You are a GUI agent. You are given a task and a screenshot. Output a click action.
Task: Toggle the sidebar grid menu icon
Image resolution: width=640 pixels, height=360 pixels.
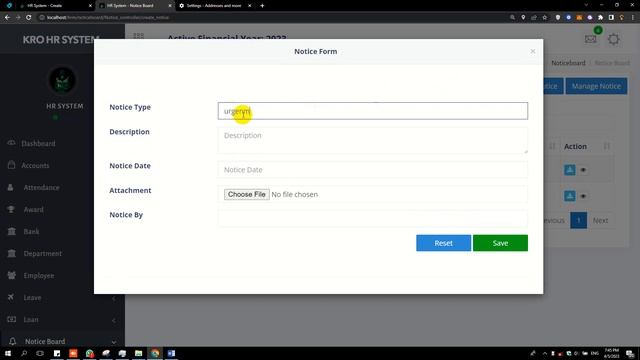pos(139,36)
